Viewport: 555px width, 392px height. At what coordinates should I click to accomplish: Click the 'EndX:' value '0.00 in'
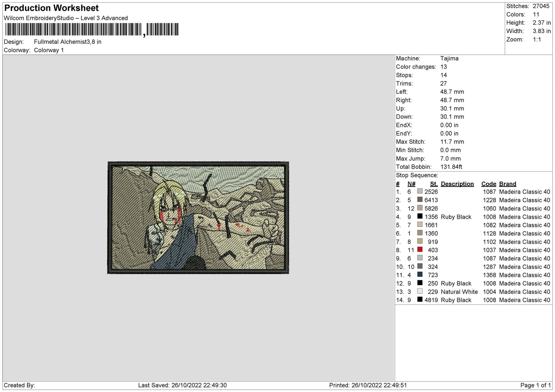pyautogui.click(x=449, y=125)
